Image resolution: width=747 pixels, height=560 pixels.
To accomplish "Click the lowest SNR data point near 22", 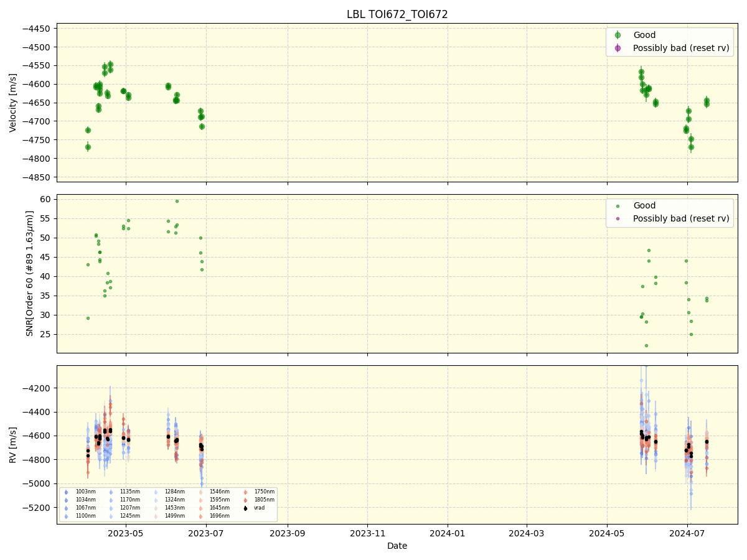I will 646,345.
